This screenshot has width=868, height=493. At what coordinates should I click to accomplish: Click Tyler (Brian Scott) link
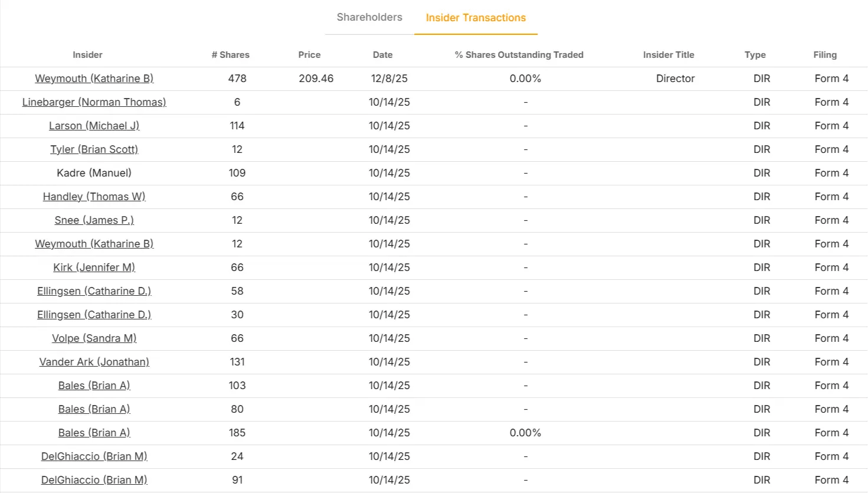tap(94, 149)
